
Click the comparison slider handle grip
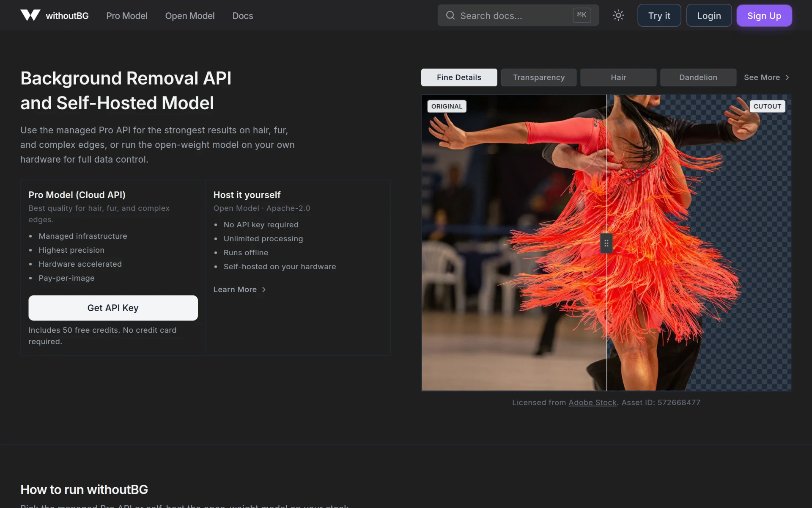pos(606,243)
